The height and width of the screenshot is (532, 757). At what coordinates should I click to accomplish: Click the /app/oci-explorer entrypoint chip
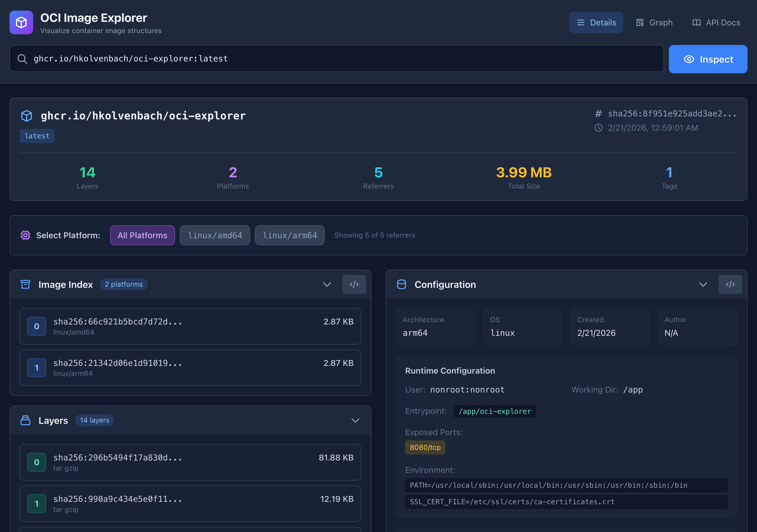[x=494, y=411]
